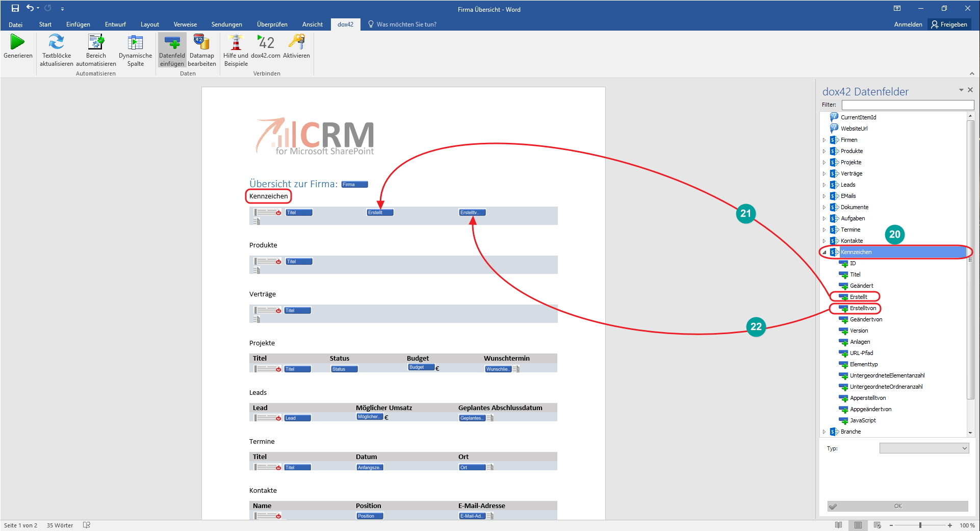Expand the Leads tree node
The height and width of the screenshot is (531, 980).
point(824,185)
